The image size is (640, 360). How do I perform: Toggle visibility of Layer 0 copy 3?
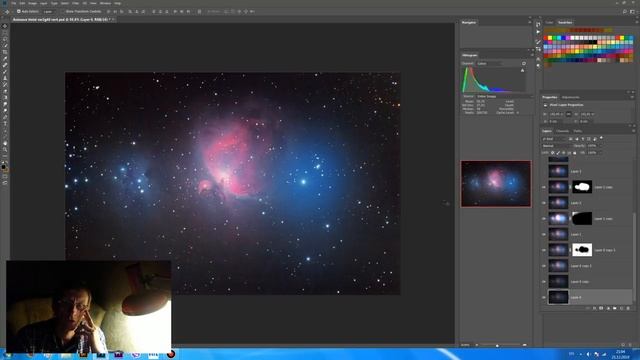[x=544, y=250]
